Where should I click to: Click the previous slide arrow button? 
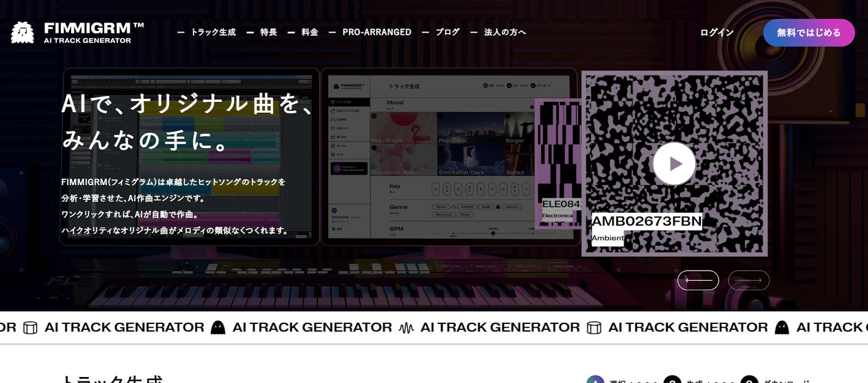698,280
